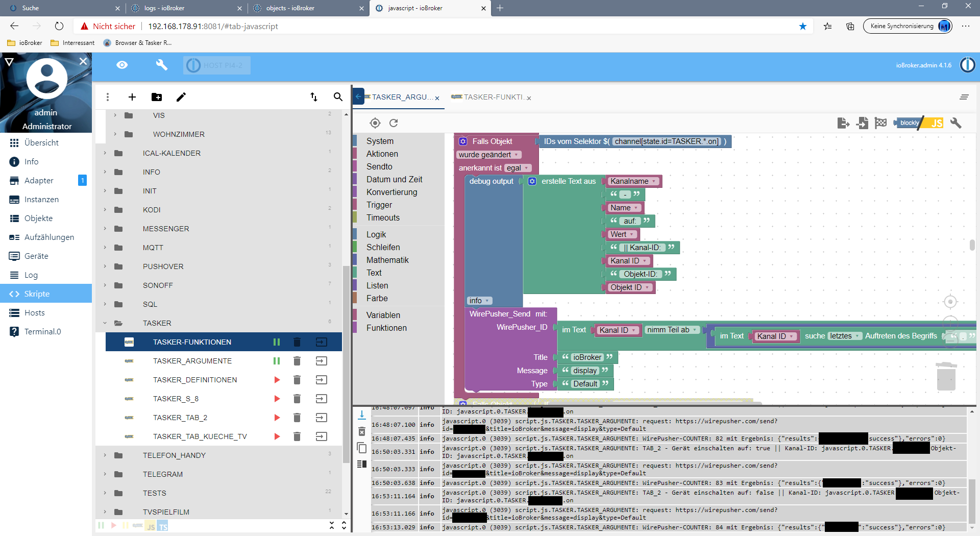Open Logik Blockly category
The height and width of the screenshot is (536, 980).
(376, 234)
